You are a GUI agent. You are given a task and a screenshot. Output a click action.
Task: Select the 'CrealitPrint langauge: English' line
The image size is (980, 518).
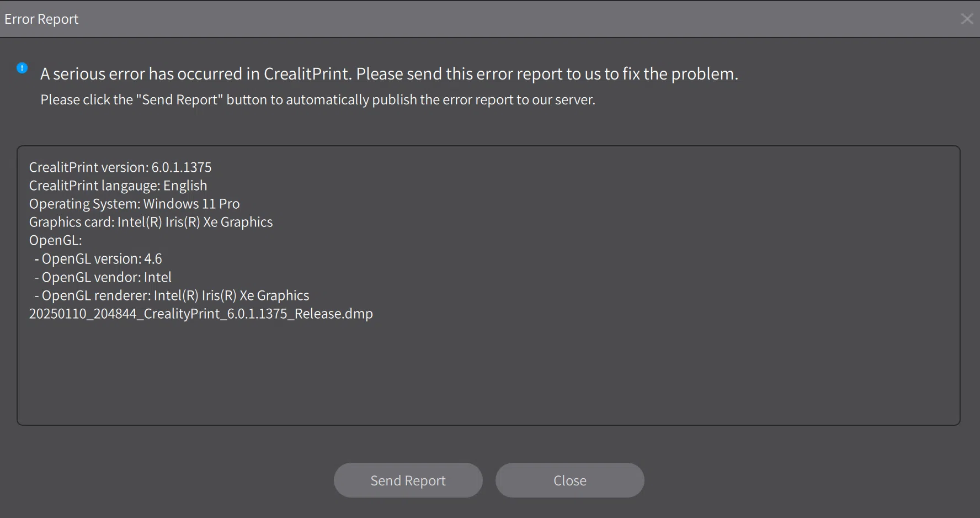coord(118,186)
